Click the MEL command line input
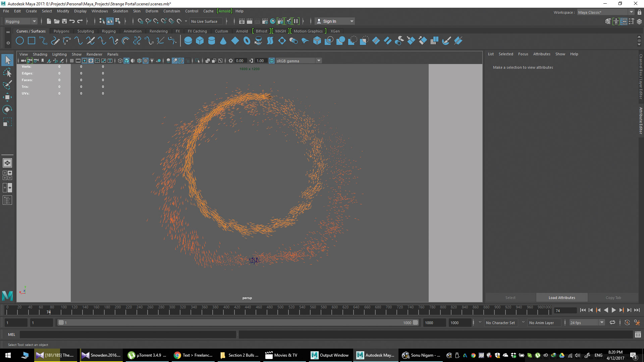644x362 pixels. 128,335
